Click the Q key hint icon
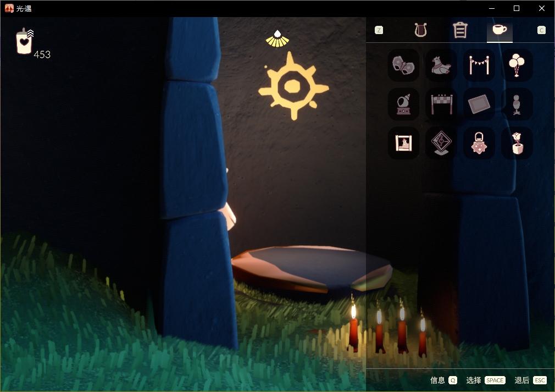This screenshot has width=555, height=392. tap(453, 380)
